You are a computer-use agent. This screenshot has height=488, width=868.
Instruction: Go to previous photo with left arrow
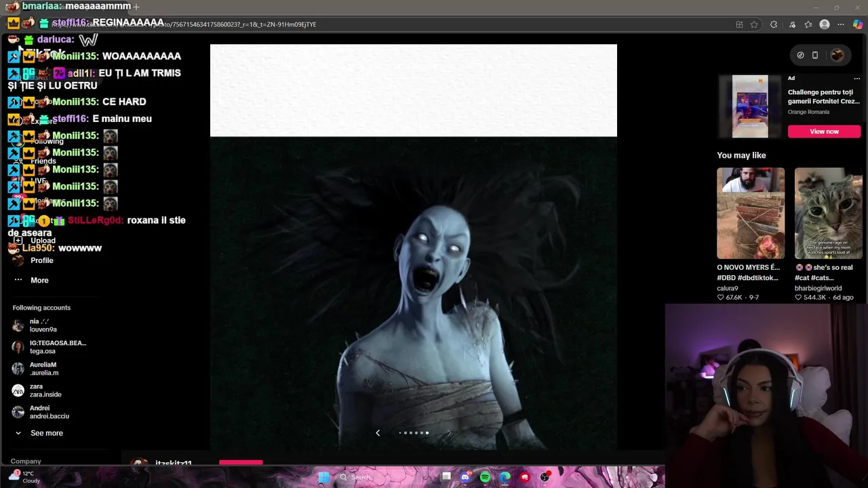point(378,432)
